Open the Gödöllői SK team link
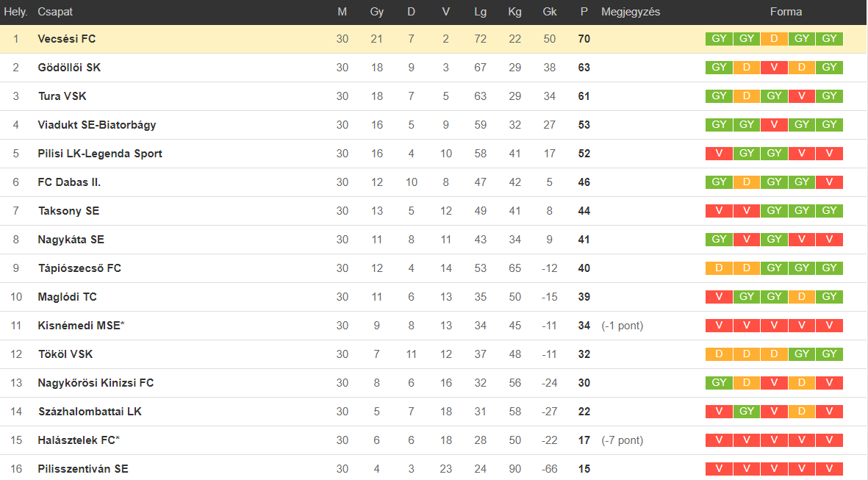Viewport: 868px width, 480px height. coord(69,68)
